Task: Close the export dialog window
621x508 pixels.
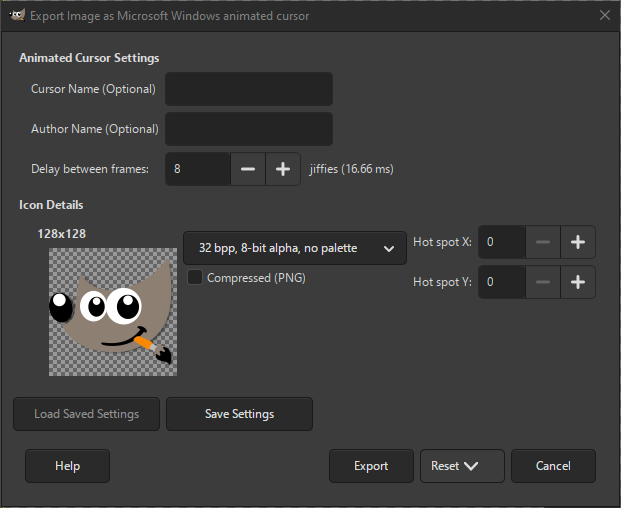Action: [x=605, y=15]
